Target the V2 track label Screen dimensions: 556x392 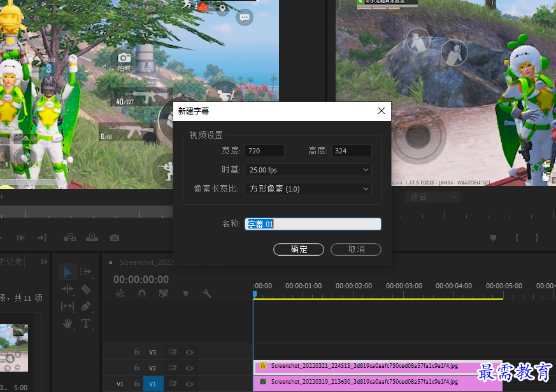pos(152,368)
